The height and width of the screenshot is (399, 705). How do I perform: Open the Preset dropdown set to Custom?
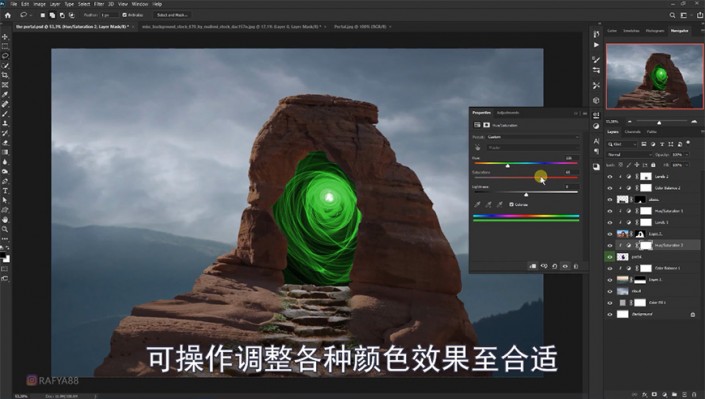click(533, 137)
